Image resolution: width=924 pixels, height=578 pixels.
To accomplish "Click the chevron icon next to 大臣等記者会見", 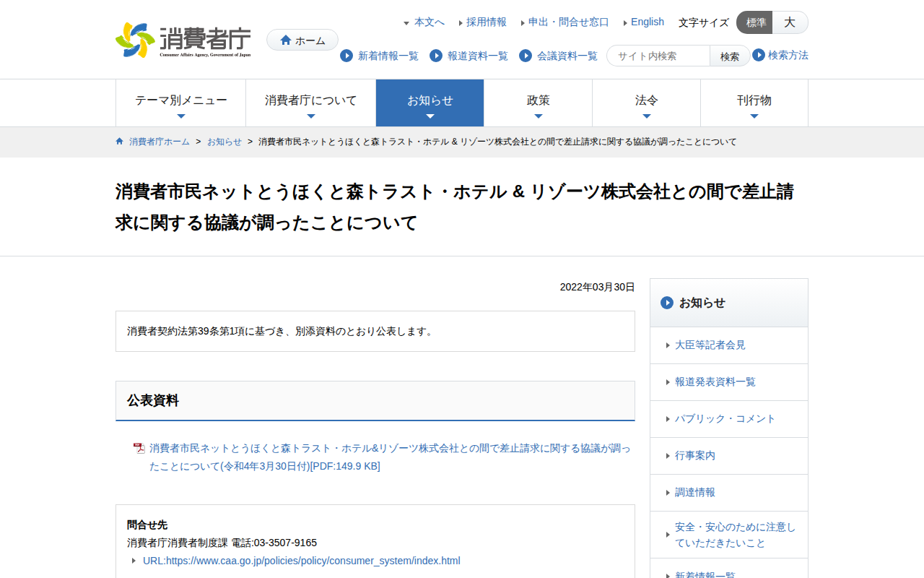I will 667,345.
